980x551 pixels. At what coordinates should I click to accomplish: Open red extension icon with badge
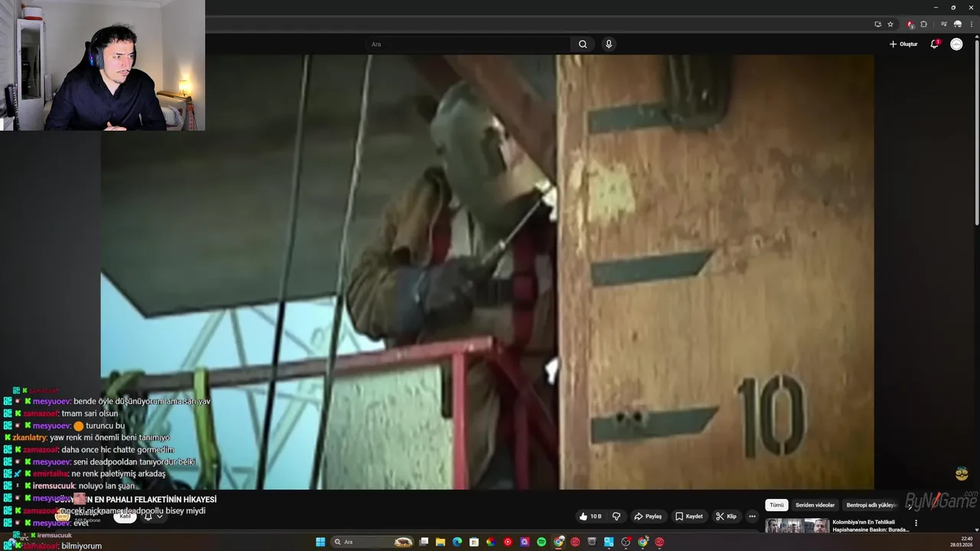click(910, 24)
